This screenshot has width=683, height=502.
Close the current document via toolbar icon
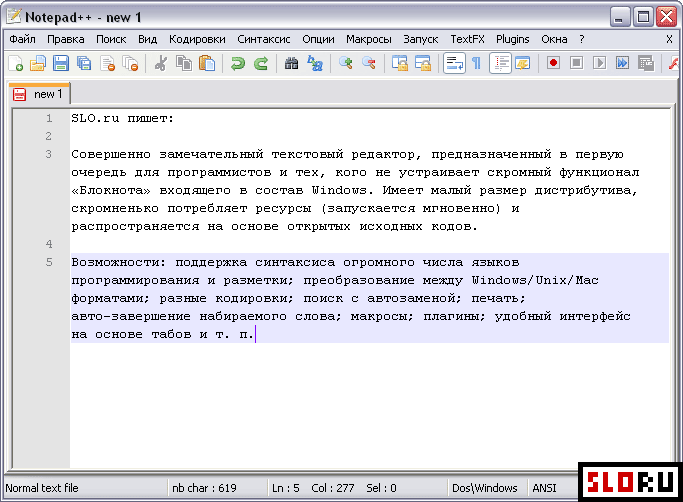[107, 63]
